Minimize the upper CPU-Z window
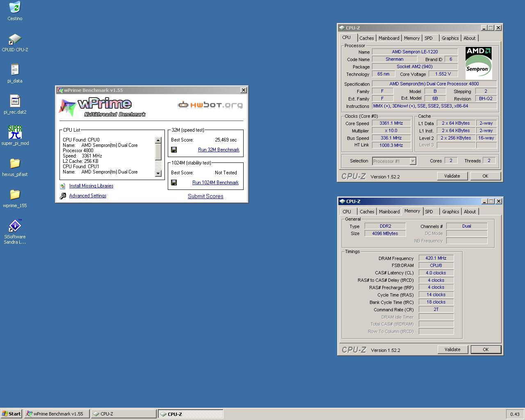 (x=484, y=28)
